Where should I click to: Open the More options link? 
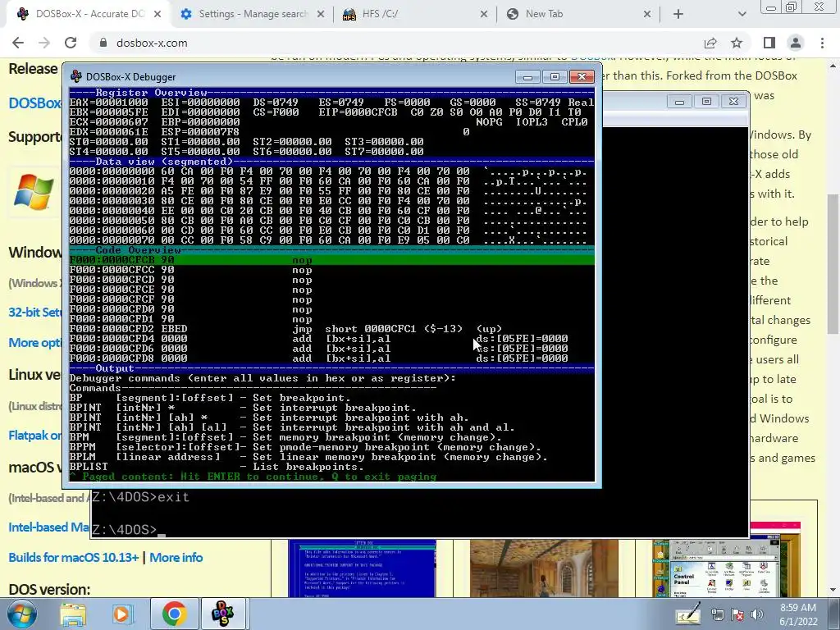coord(35,342)
